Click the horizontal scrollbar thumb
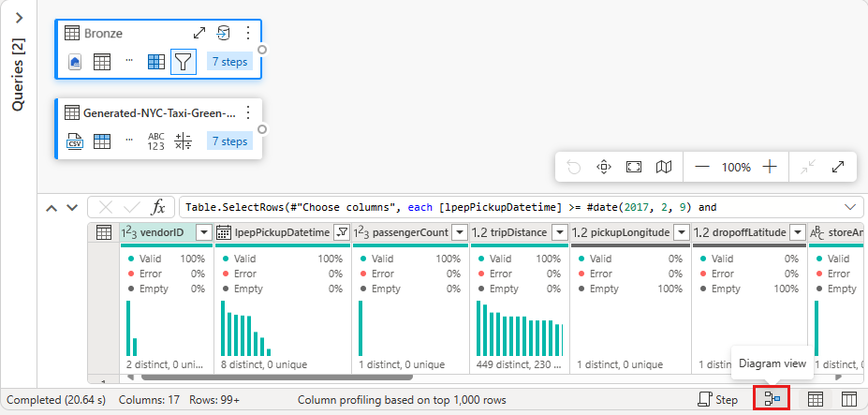This screenshot has height=415, width=868. tap(277, 378)
